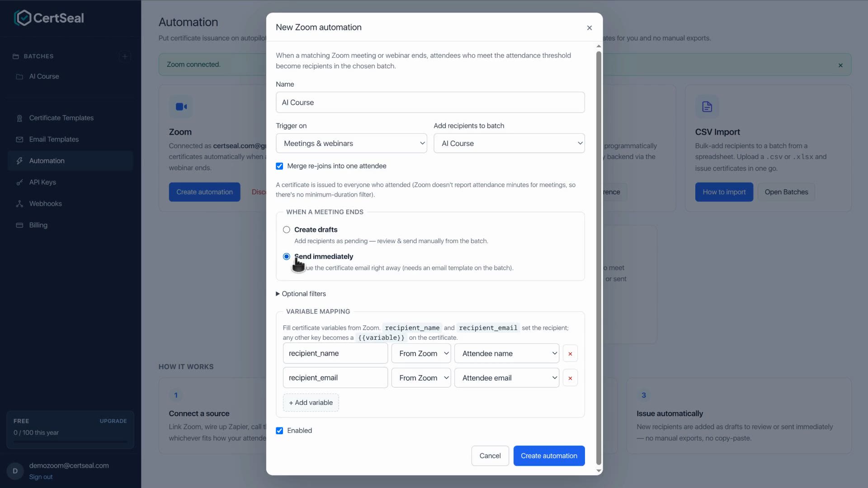Click the Name input field
The width and height of the screenshot is (868, 488).
click(x=430, y=103)
